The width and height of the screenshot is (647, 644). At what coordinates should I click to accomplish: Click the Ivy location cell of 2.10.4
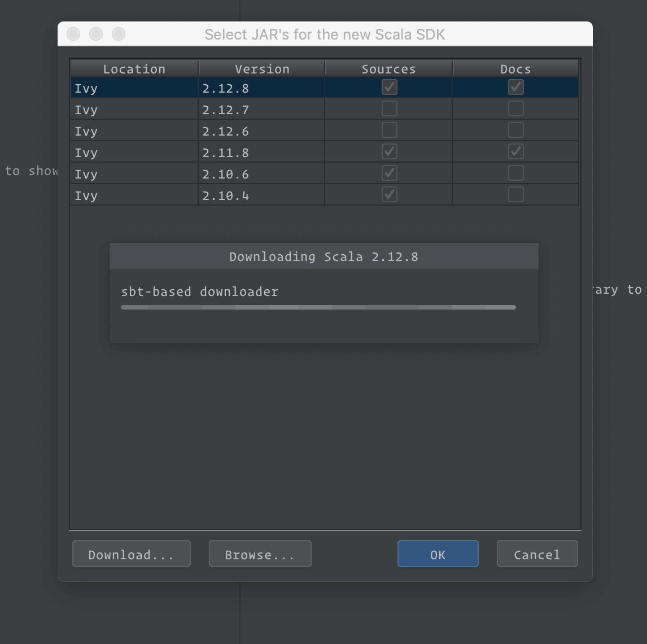[x=134, y=195]
